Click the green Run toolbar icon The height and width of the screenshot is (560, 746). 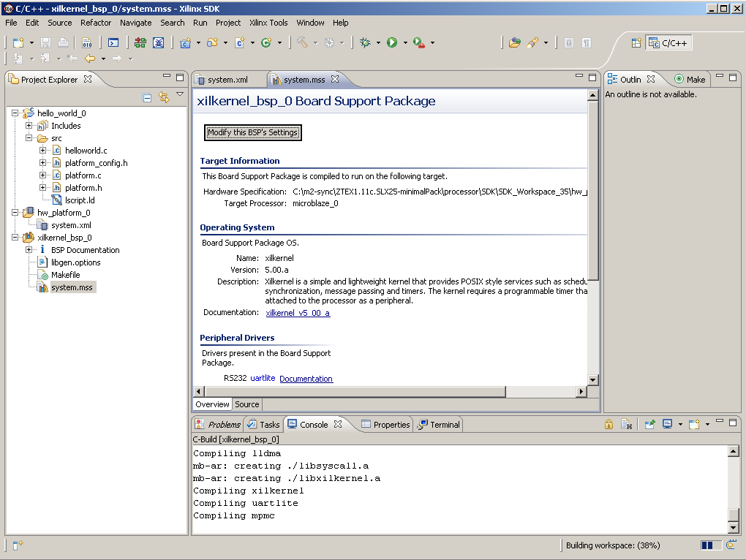[392, 43]
